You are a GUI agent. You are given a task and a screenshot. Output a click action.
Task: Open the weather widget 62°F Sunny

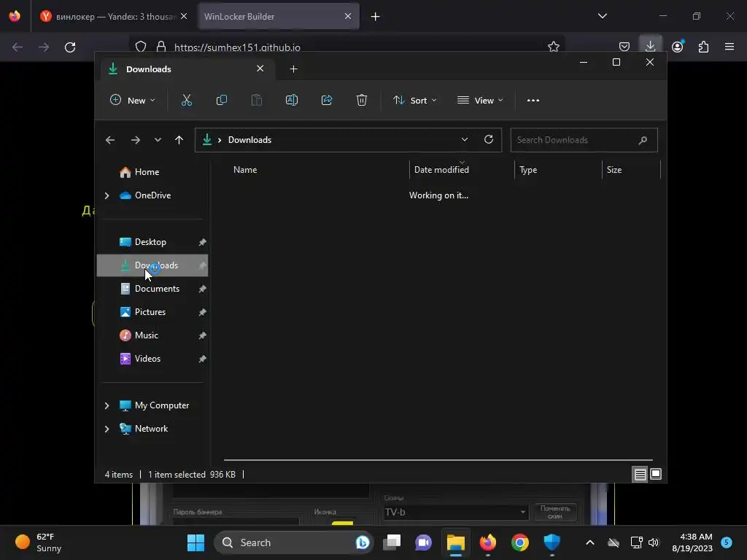[x=39, y=542]
